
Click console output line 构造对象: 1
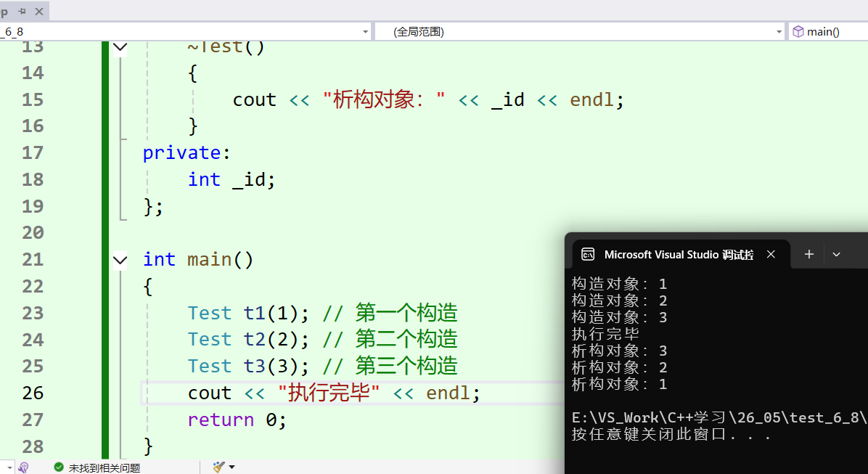click(x=619, y=284)
